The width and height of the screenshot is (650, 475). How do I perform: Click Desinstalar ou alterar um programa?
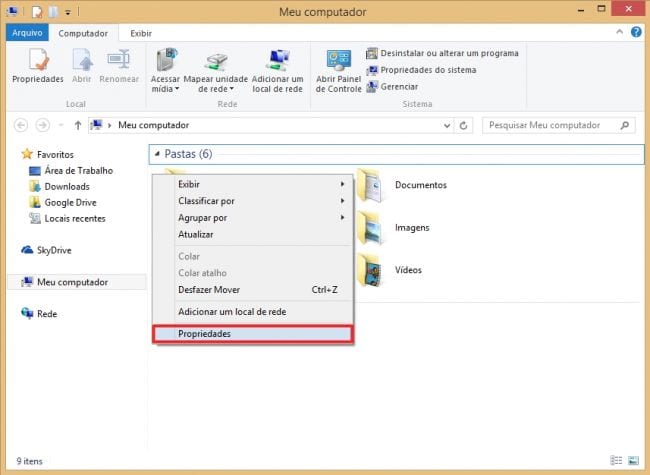click(x=442, y=53)
